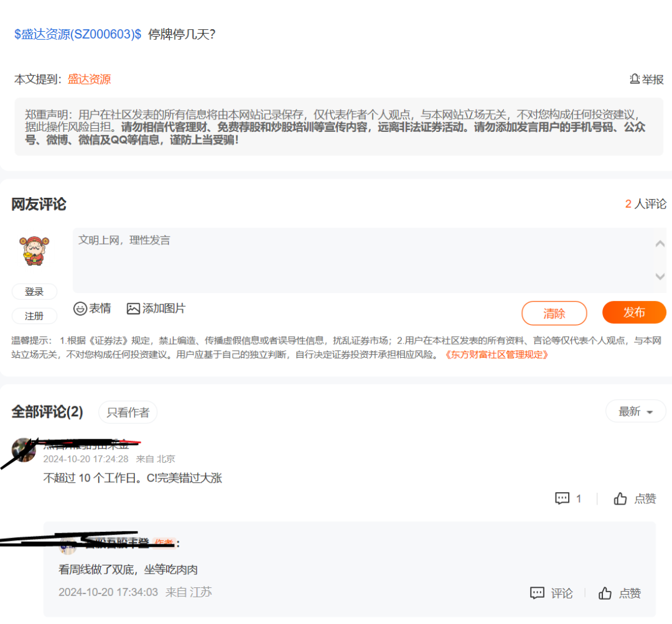
Task: Click the reply text 看周线做了双底，坐等吃肉肉
Action: (x=128, y=570)
